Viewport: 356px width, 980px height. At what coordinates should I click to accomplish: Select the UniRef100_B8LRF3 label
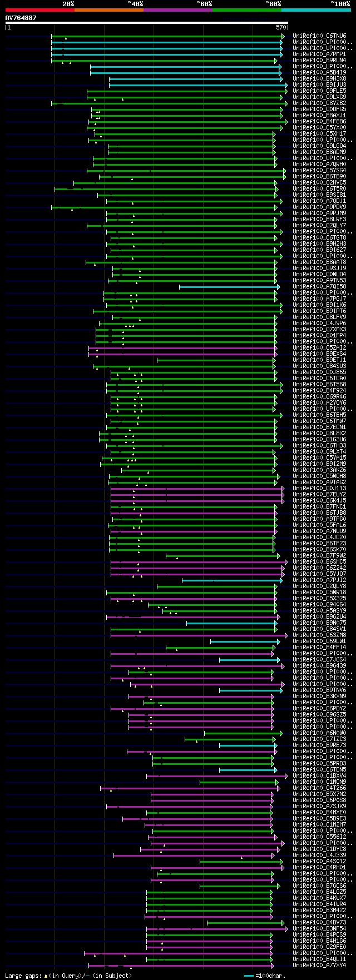[x=319, y=219]
